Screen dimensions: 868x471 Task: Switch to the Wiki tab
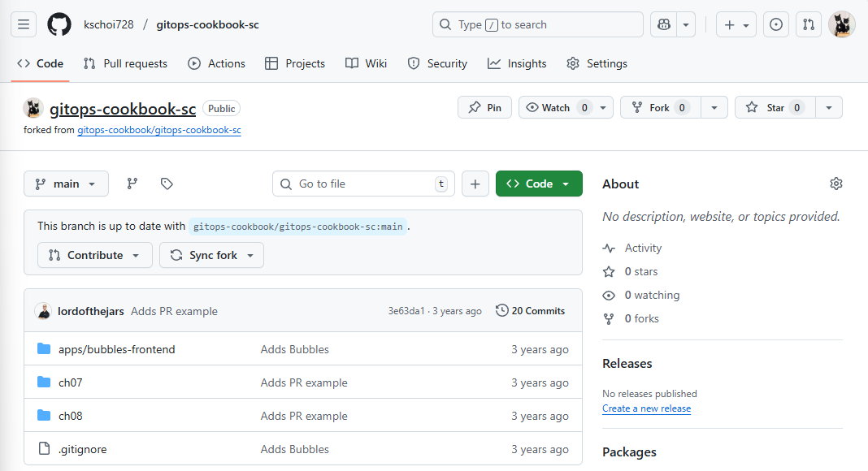366,63
